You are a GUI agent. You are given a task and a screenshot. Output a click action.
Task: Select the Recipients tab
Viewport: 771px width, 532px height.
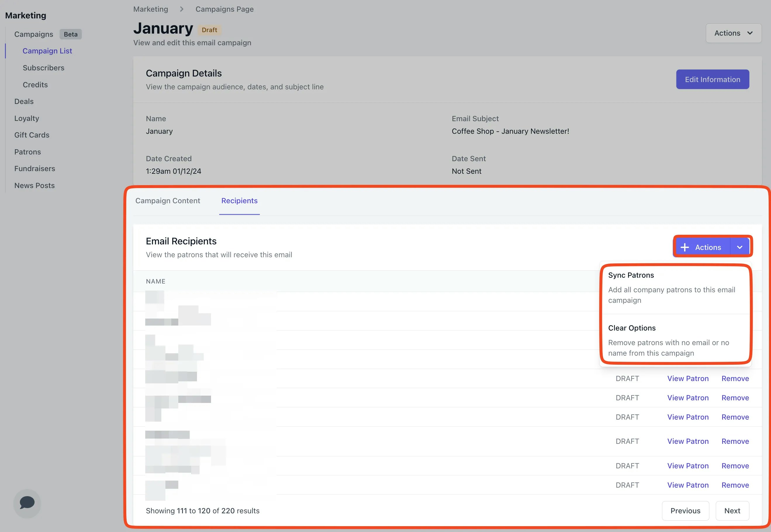(239, 201)
